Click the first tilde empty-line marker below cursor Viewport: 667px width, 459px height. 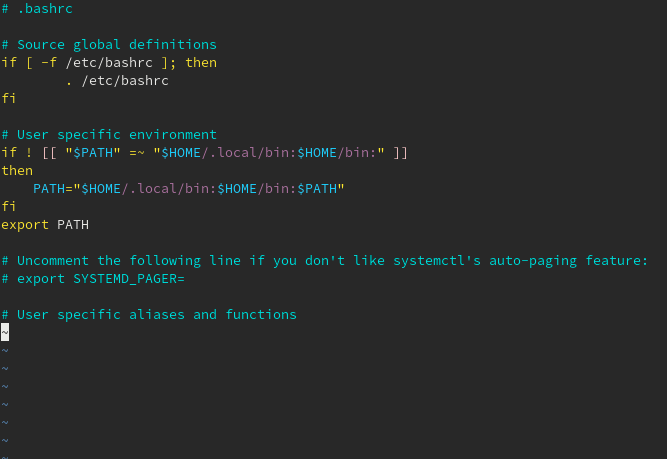[5, 351]
